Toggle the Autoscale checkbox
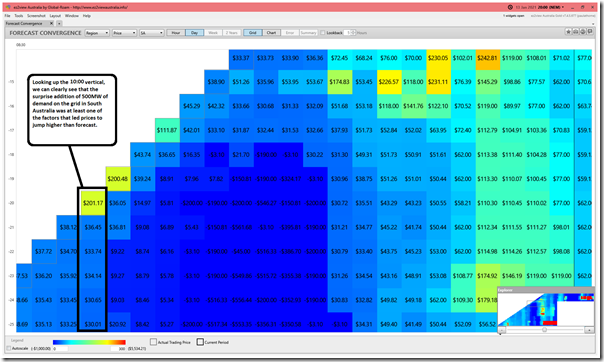 9,349
